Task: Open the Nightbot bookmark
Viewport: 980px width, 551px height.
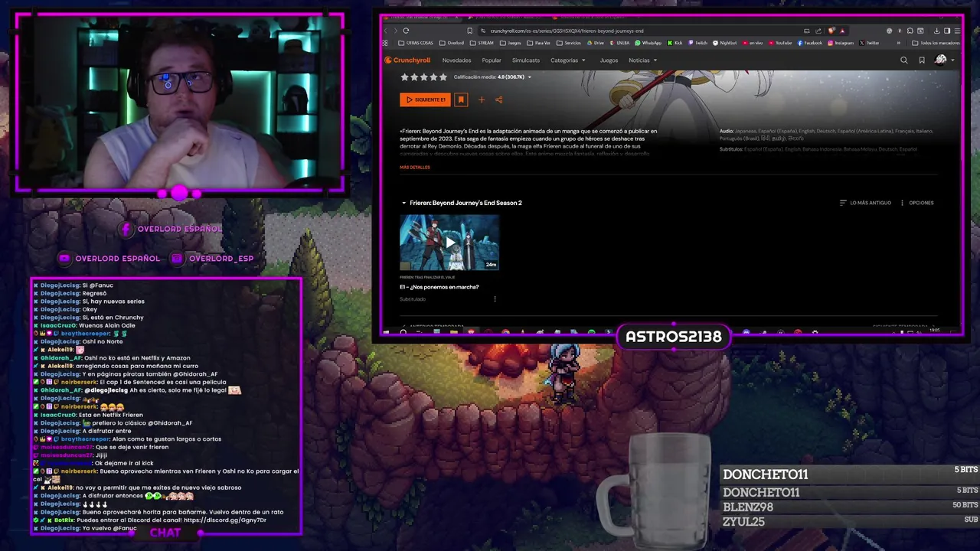Action: 725,43
